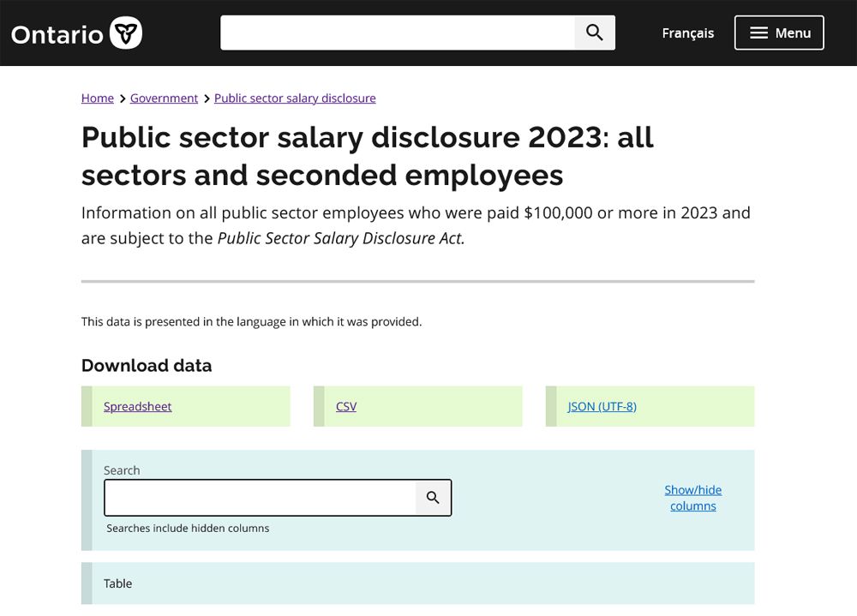Open the Menu dropdown button
Viewport: 857px width, 616px height.
(x=779, y=33)
